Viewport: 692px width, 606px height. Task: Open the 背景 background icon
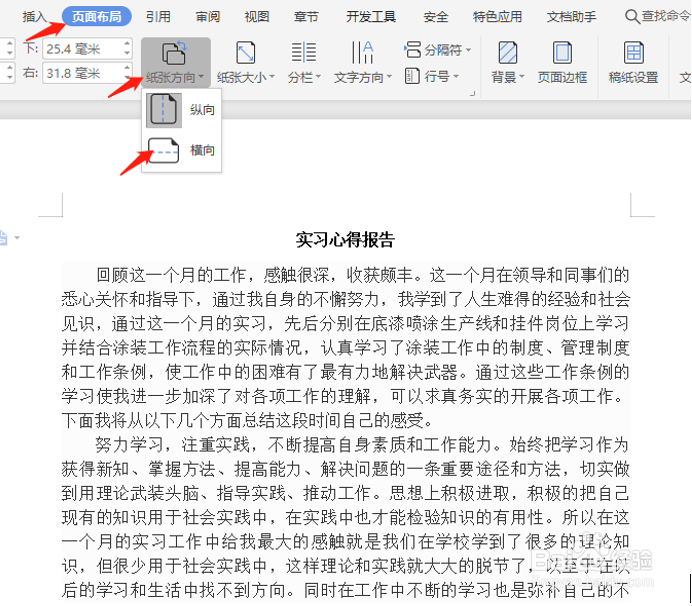click(x=508, y=53)
